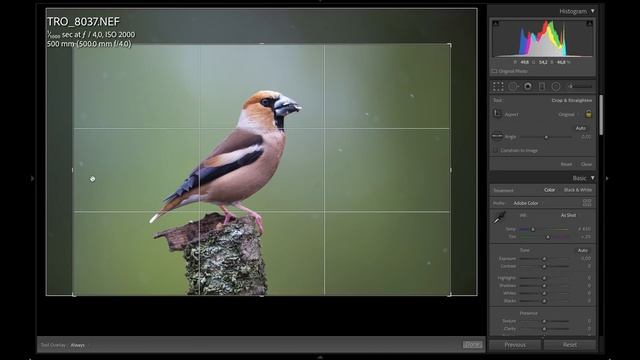Click the Temp slider handle
Viewport: 640px width, 360px height.
(533, 229)
